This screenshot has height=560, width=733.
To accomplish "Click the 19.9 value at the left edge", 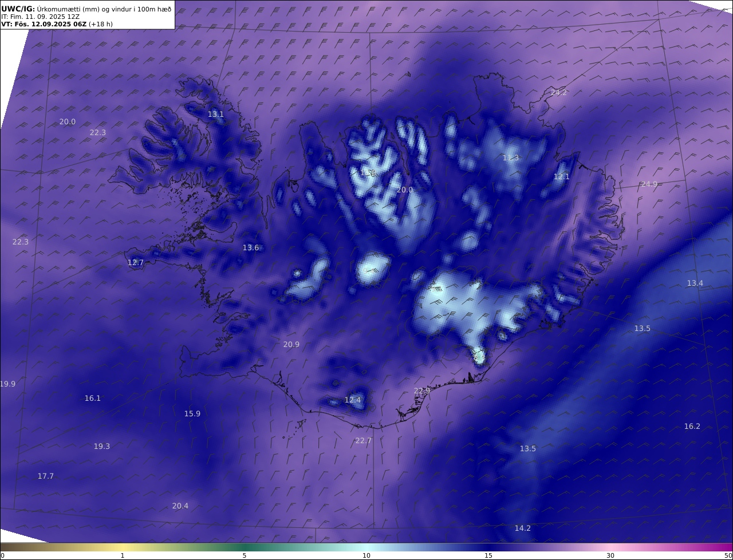I will 8,384.
